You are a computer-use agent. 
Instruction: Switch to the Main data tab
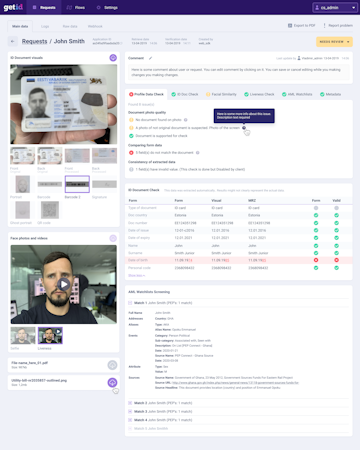pyautogui.click(x=20, y=26)
